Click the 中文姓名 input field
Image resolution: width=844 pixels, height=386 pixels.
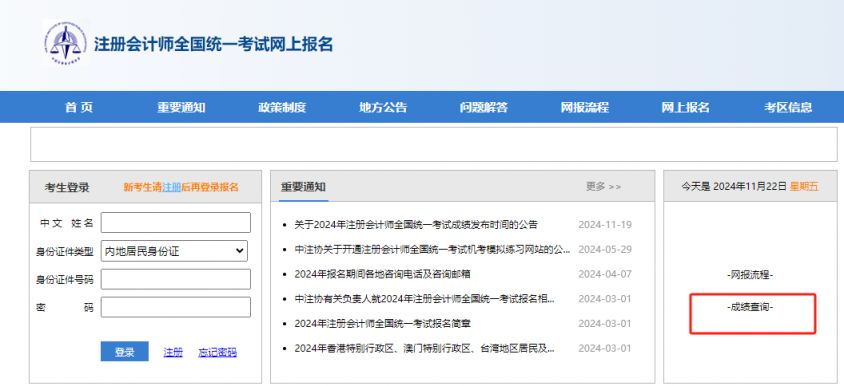[175, 222]
